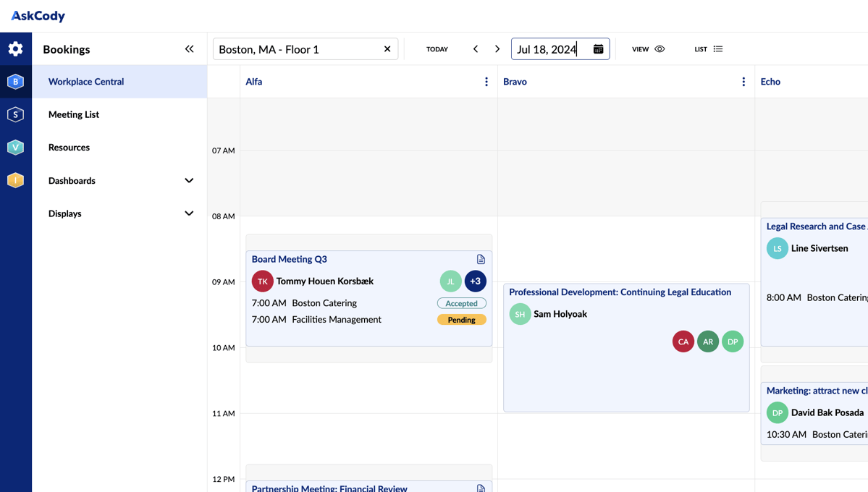Open settings via the gear icon
Viewport: 868px width, 492px height.
(15, 48)
